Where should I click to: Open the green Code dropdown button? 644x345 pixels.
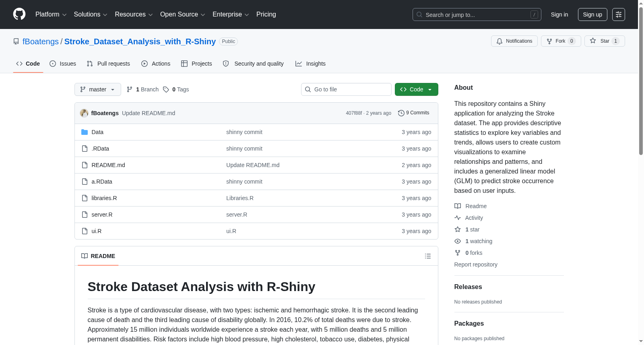tap(416, 89)
